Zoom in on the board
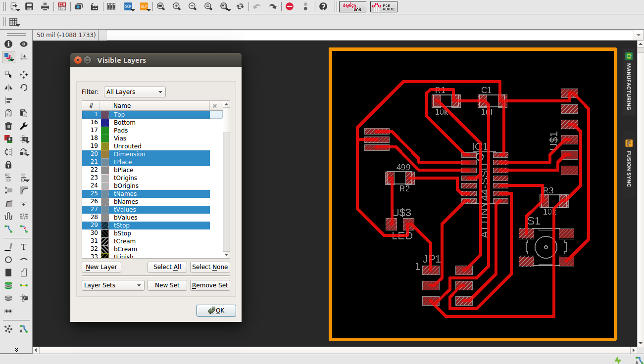Viewport: 644px width, 364px height. point(176,6)
